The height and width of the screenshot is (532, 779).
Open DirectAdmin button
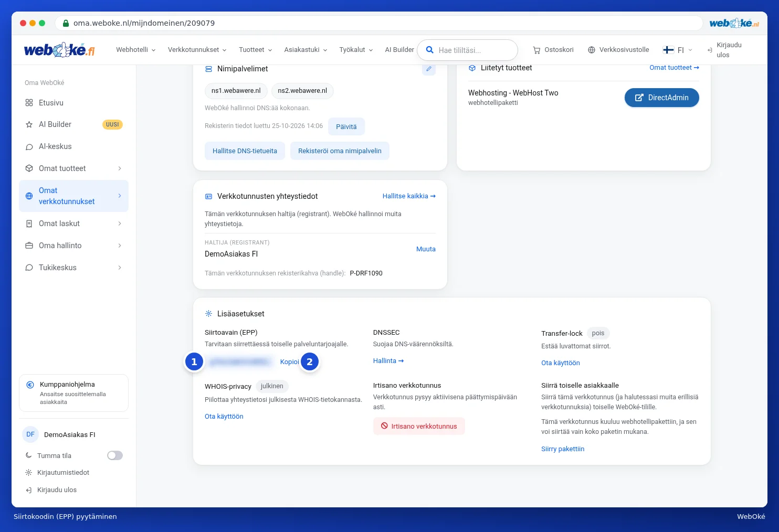pos(661,98)
